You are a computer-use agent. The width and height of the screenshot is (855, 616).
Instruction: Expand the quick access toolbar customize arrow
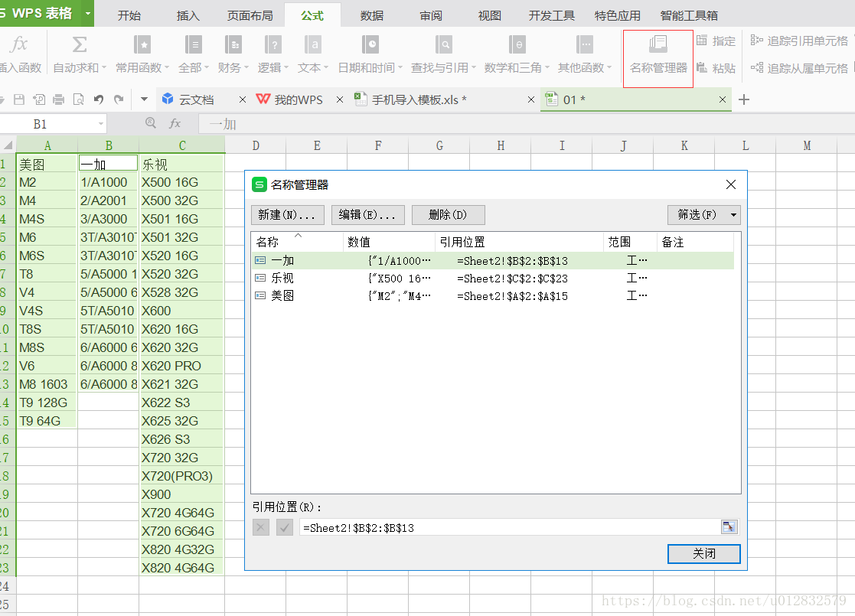tap(144, 99)
